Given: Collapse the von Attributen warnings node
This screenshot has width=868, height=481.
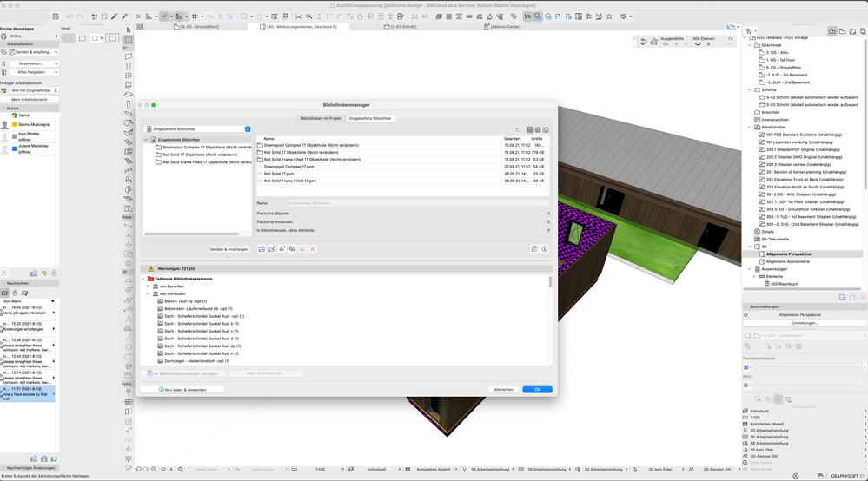Looking at the screenshot, I should (149, 294).
